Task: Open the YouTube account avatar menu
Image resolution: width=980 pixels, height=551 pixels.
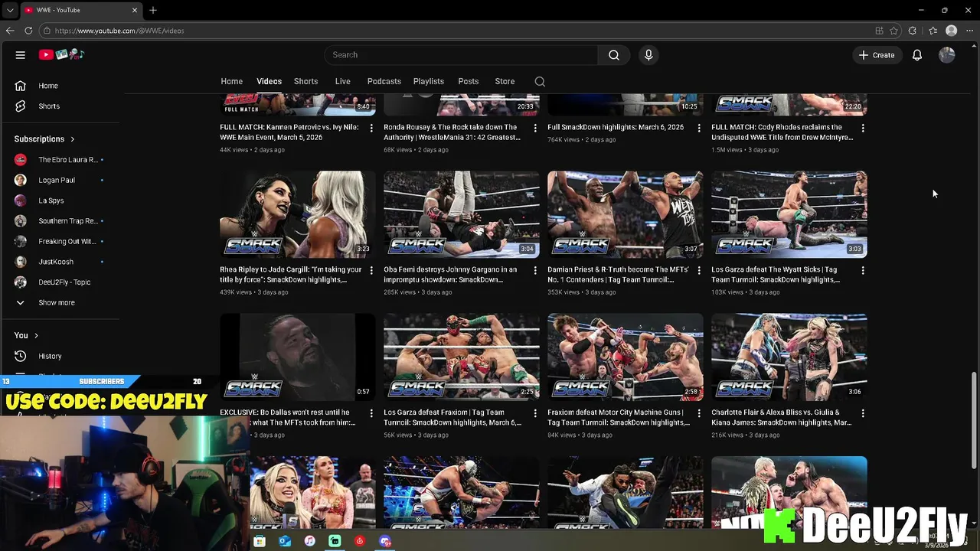Action: coord(947,55)
